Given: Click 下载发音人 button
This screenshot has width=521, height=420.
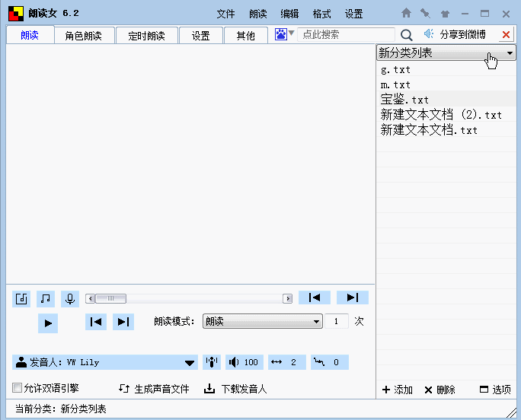Looking at the screenshot, I should click(x=235, y=389).
